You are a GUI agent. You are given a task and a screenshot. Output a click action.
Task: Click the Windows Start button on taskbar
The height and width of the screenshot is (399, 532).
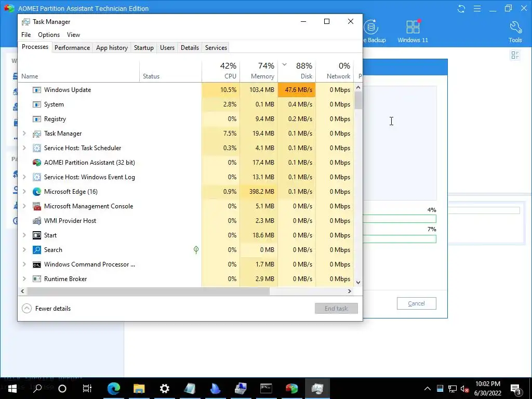(12, 388)
